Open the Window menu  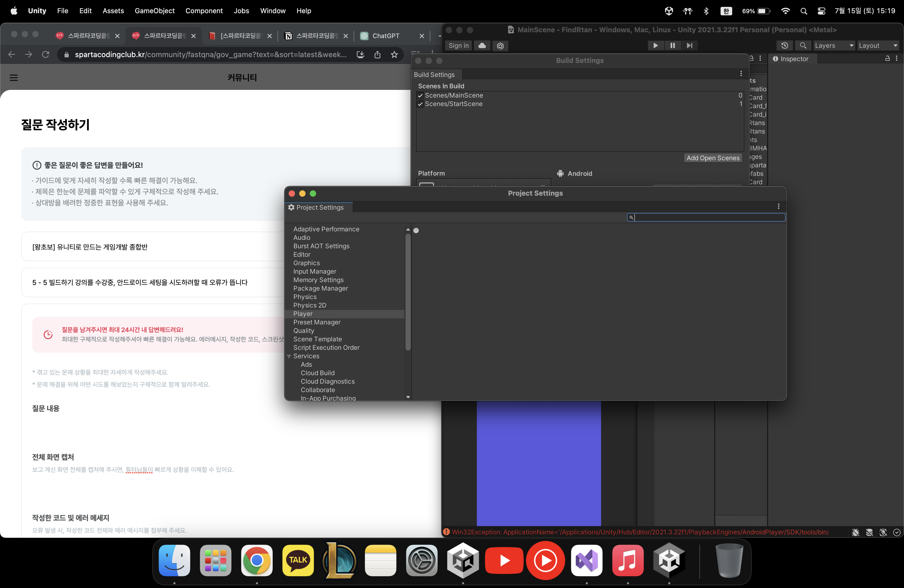(x=273, y=11)
